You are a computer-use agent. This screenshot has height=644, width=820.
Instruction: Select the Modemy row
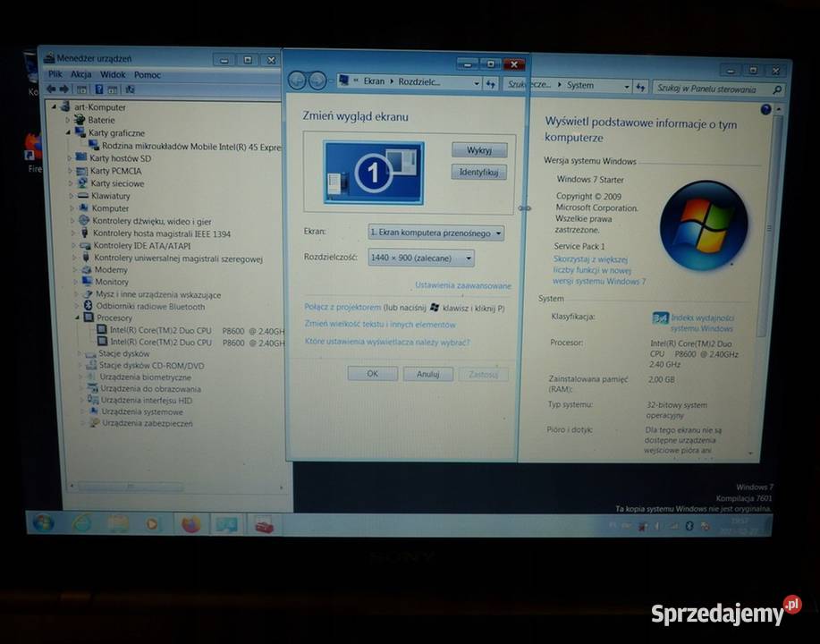coord(104,270)
